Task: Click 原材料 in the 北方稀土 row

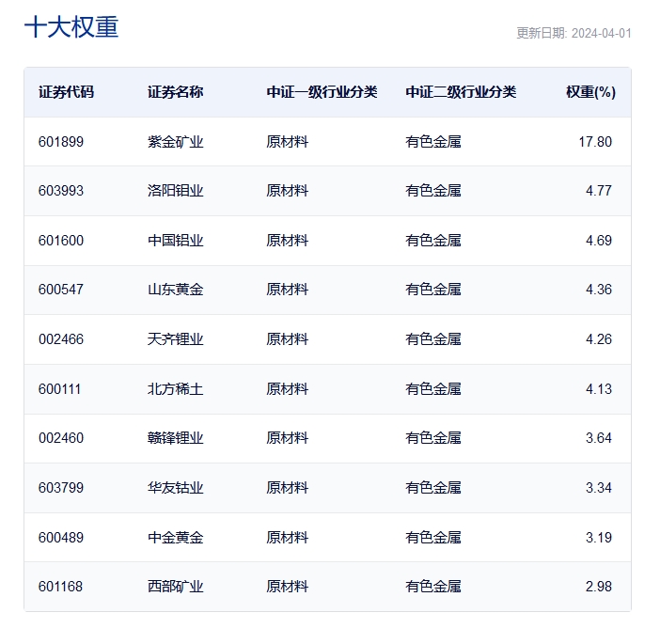Action: pyautogui.click(x=287, y=389)
